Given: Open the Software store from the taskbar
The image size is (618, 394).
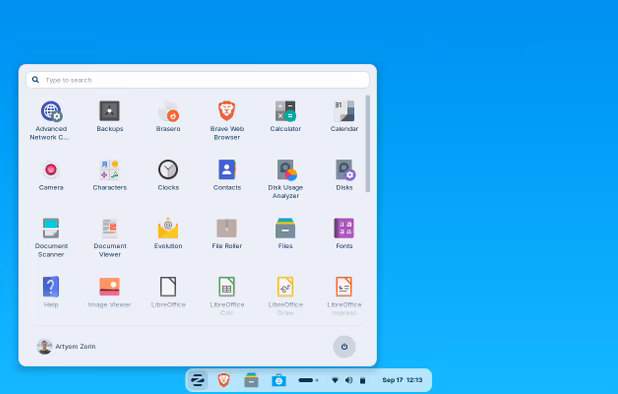Looking at the screenshot, I should tap(279, 380).
